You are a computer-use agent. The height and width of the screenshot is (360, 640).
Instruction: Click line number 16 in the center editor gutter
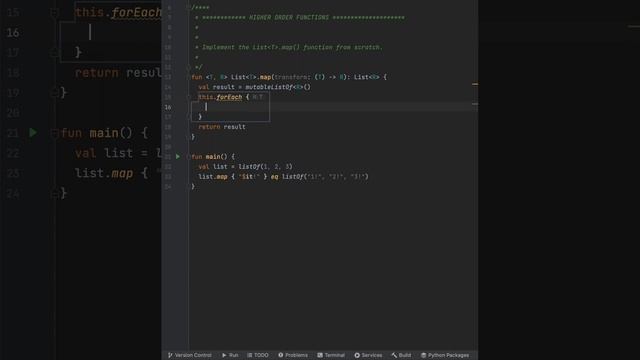[x=168, y=107]
